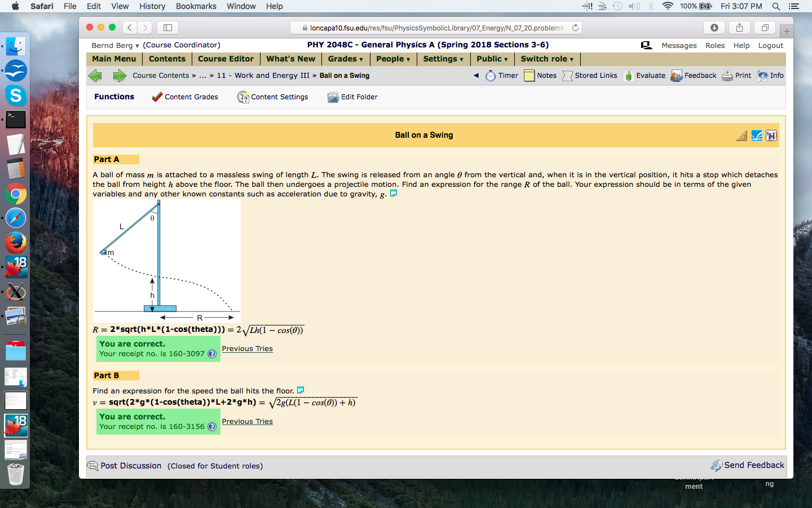
Task: Toggle Safari sidebar button
Action: coord(167,27)
